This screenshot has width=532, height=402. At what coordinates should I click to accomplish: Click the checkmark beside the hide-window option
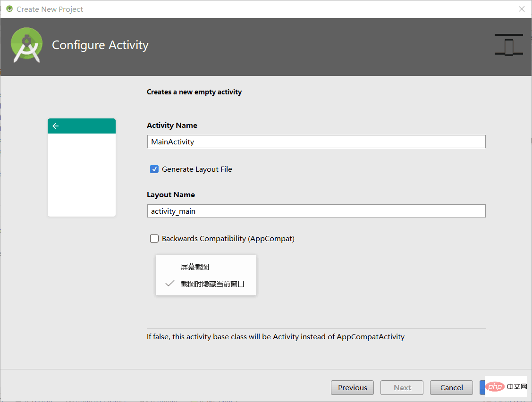point(169,283)
